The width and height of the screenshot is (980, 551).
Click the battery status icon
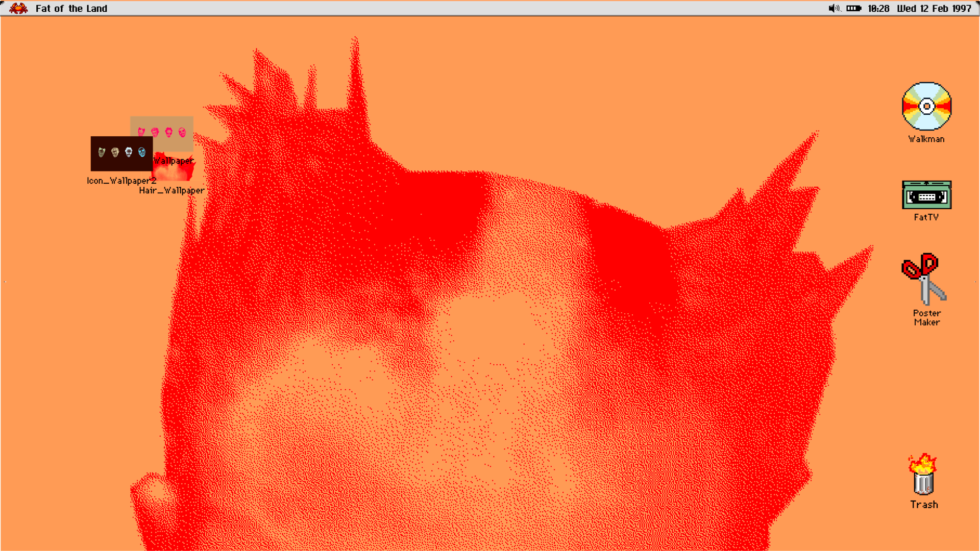click(x=853, y=8)
